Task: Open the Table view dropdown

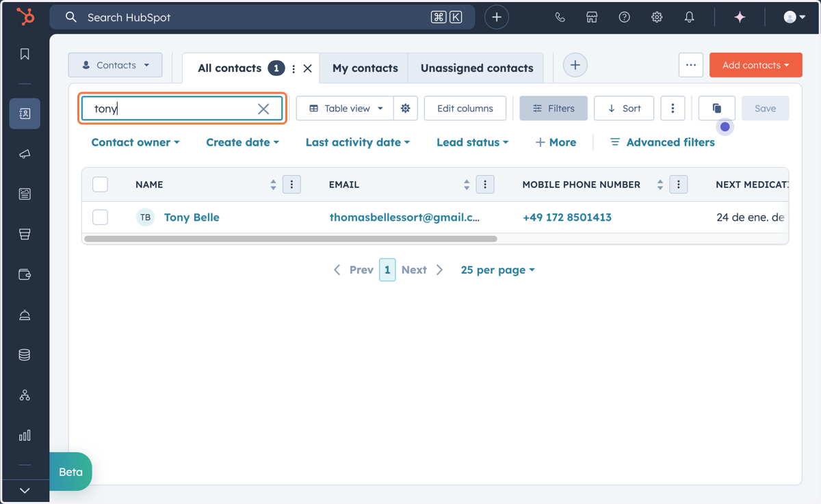Action: click(345, 108)
